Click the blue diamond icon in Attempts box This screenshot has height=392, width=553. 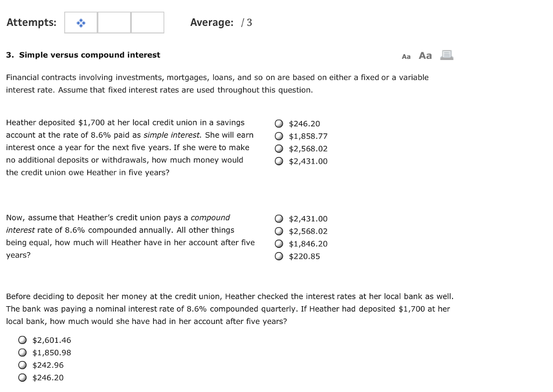(80, 22)
